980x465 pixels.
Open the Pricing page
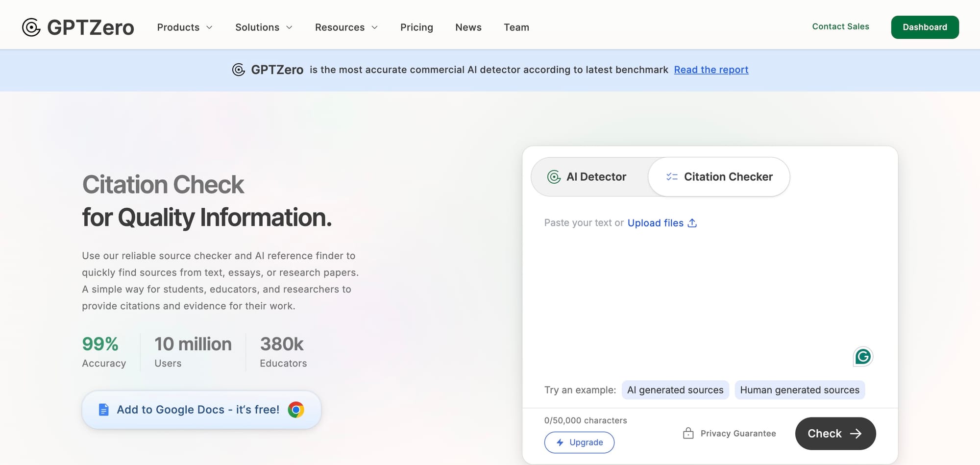pyautogui.click(x=416, y=27)
